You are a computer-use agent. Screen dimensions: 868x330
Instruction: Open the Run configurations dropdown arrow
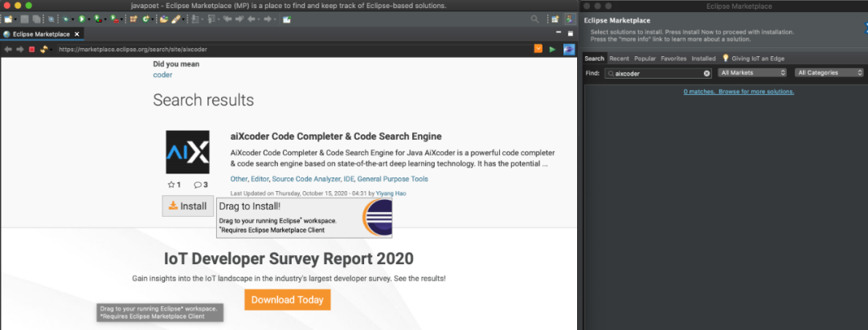coord(89,19)
